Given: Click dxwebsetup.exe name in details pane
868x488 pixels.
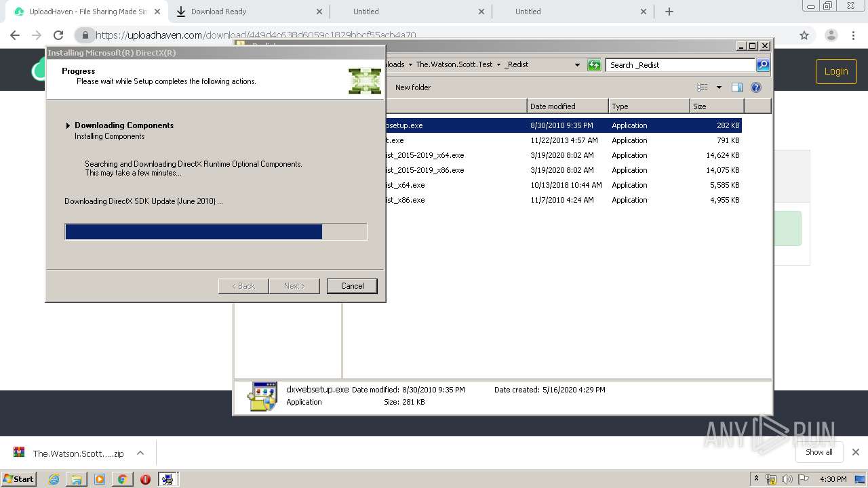Looking at the screenshot, I should click(317, 390).
